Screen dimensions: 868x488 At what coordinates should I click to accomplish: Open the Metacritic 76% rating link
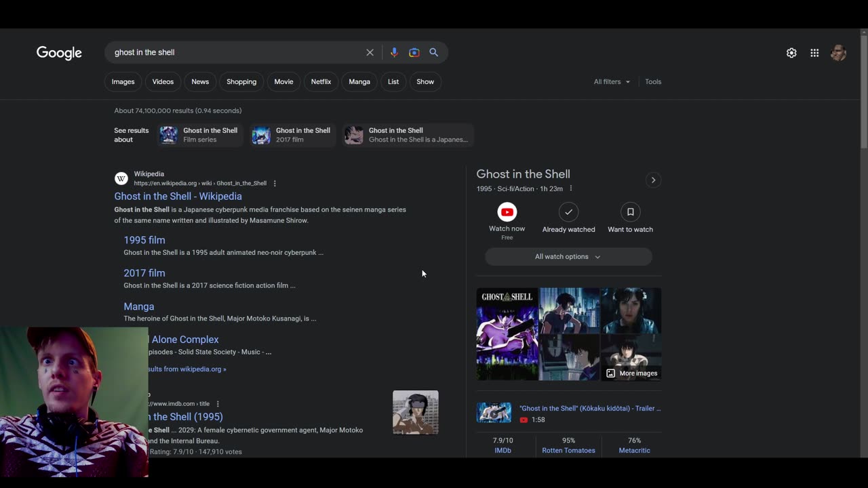click(x=634, y=445)
